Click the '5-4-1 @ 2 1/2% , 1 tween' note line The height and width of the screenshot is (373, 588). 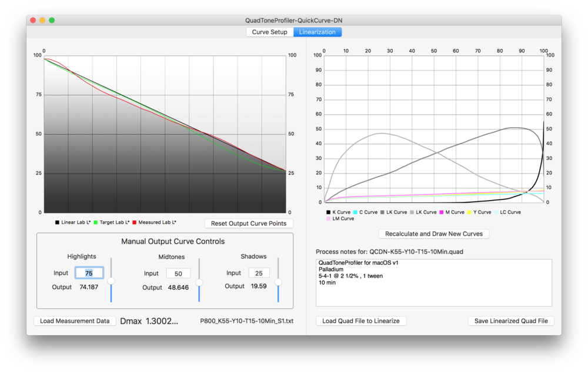point(350,276)
